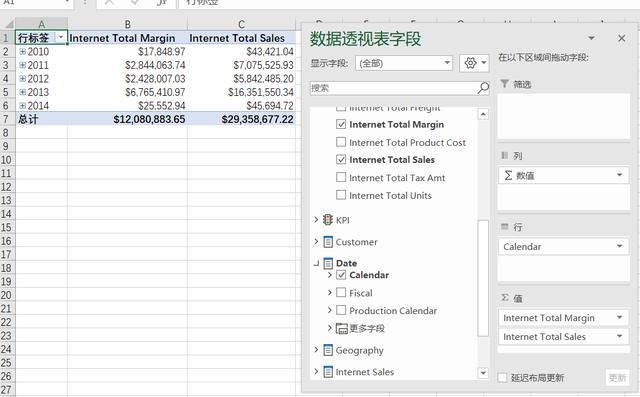Expand year 2013 row with plus icon
The image size is (640, 397).
[x=22, y=92]
